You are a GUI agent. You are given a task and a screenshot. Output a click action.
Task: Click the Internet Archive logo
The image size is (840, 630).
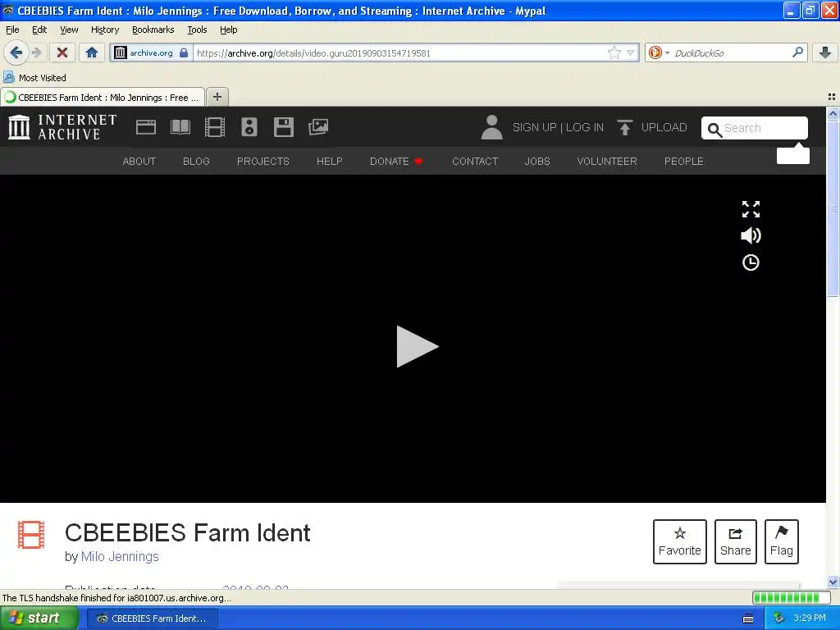point(62,127)
